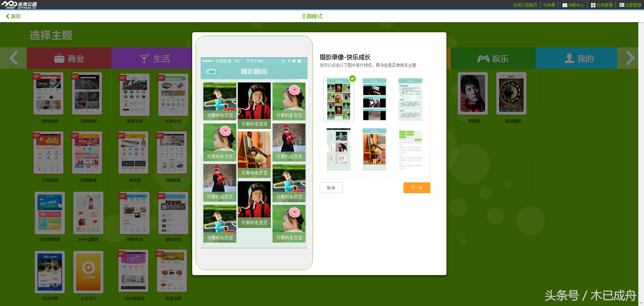Image resolution: width=644 pixels, height=306 pixels.
Task: Proceed with the orange 下一步 button
Action: (x=417, y=188)
